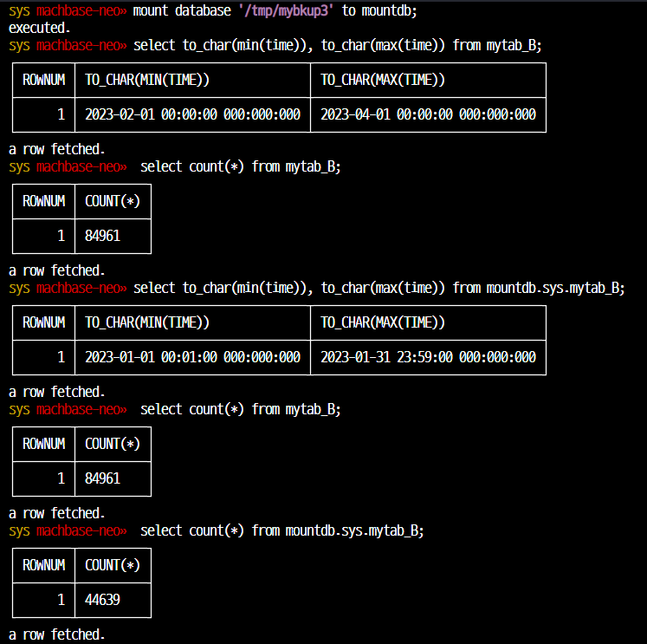
Task: Click the last table's COUNT(*) header
Action: (113, 565)
